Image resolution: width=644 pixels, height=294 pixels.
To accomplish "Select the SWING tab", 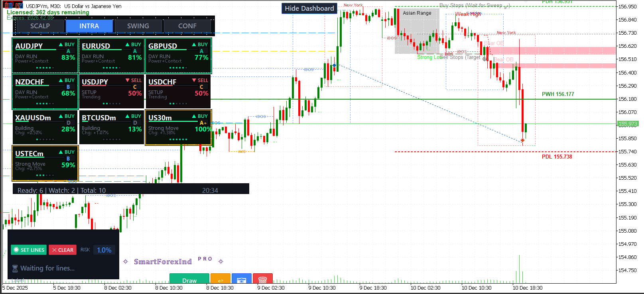I will pyautogui.click(x=138, y=26).
